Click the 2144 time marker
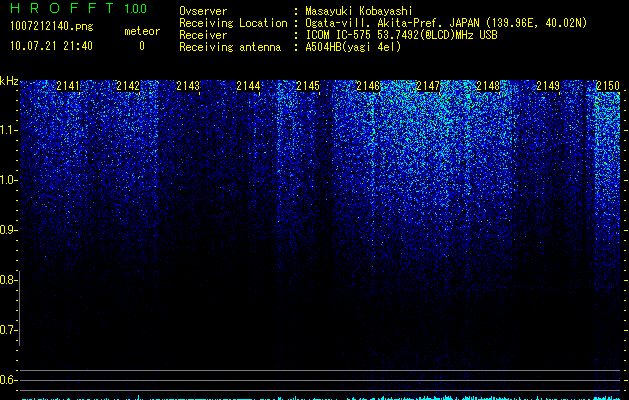Screen dimensions: 629x400 pos(248,86)
